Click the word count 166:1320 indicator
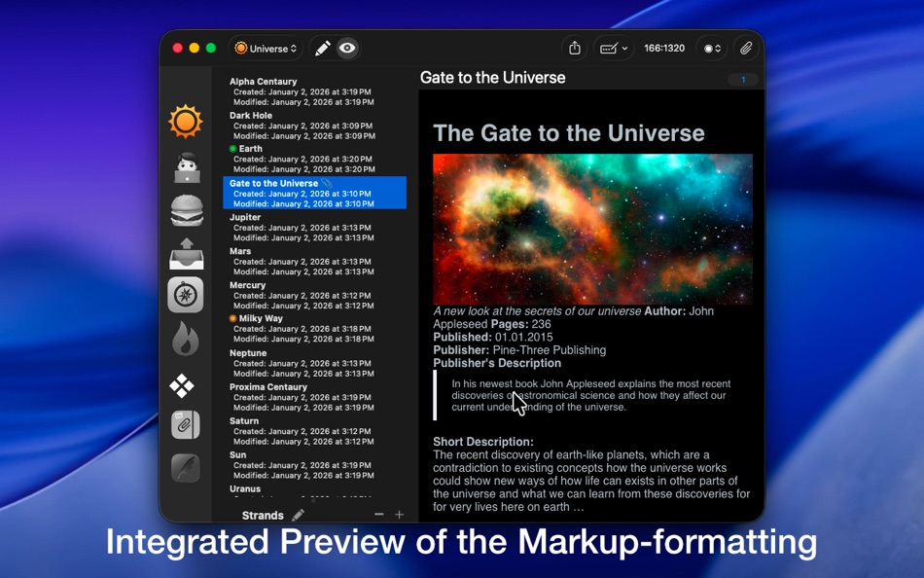The height and width of the screenshot is (578, 924). (x=664, y=47)
